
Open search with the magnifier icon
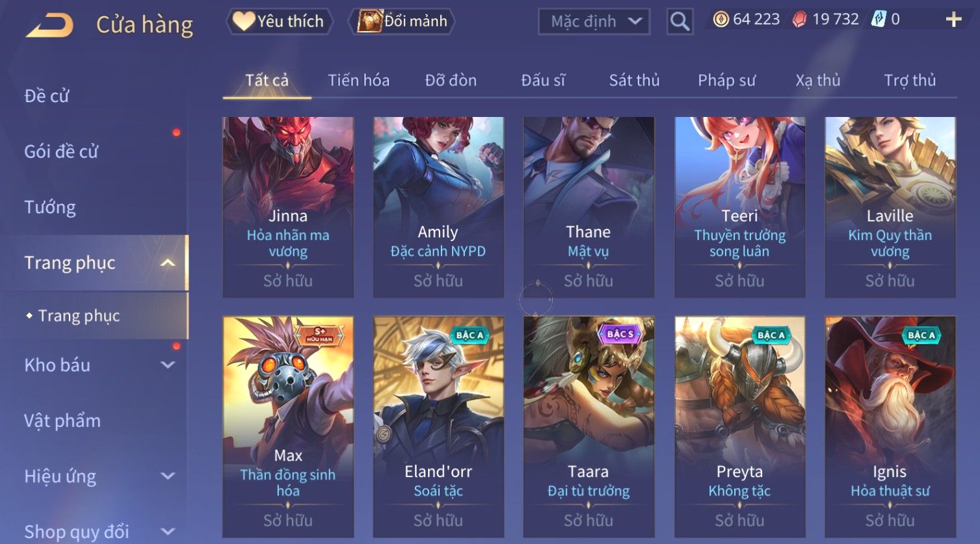point(680,21)
